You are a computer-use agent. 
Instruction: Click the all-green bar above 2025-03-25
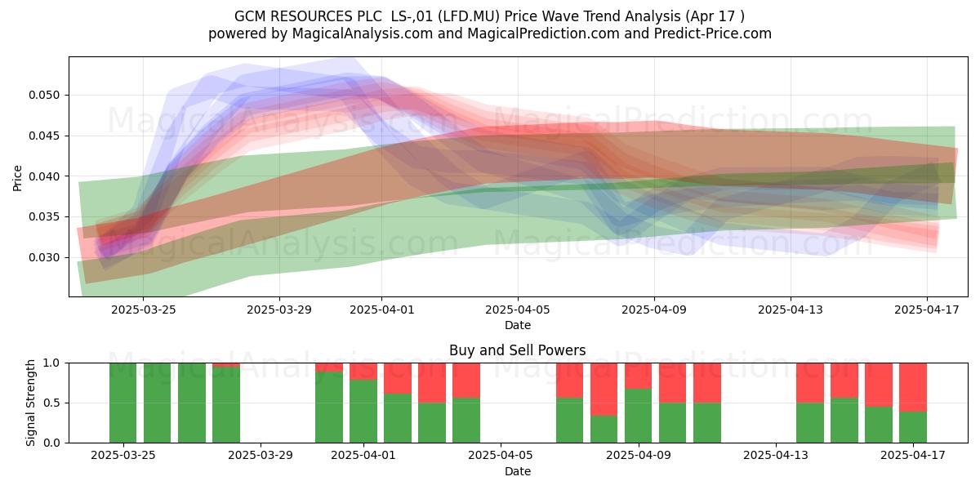coord(123,403)
